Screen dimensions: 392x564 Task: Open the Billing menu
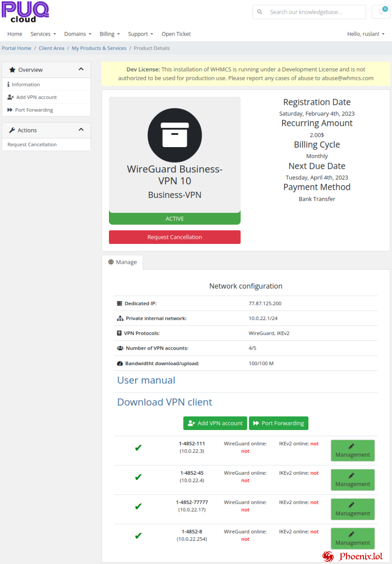click(x=109, y=34)
